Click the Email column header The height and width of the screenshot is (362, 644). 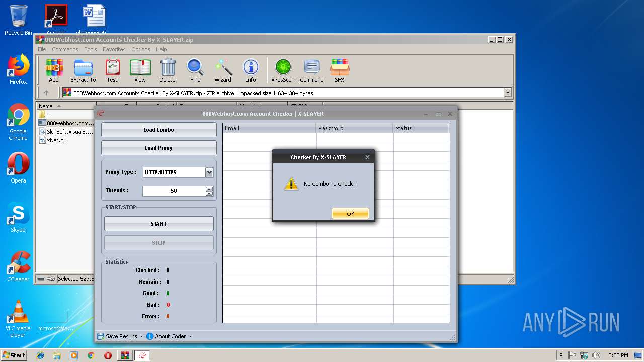[x=270, y=128]
